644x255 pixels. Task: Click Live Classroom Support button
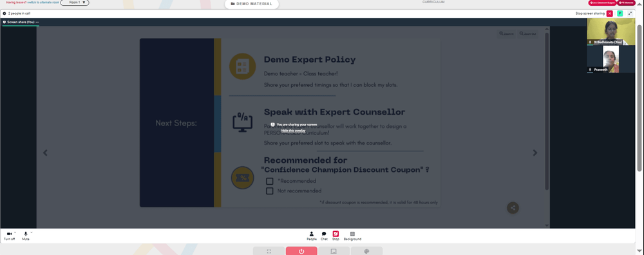(602, 3)
